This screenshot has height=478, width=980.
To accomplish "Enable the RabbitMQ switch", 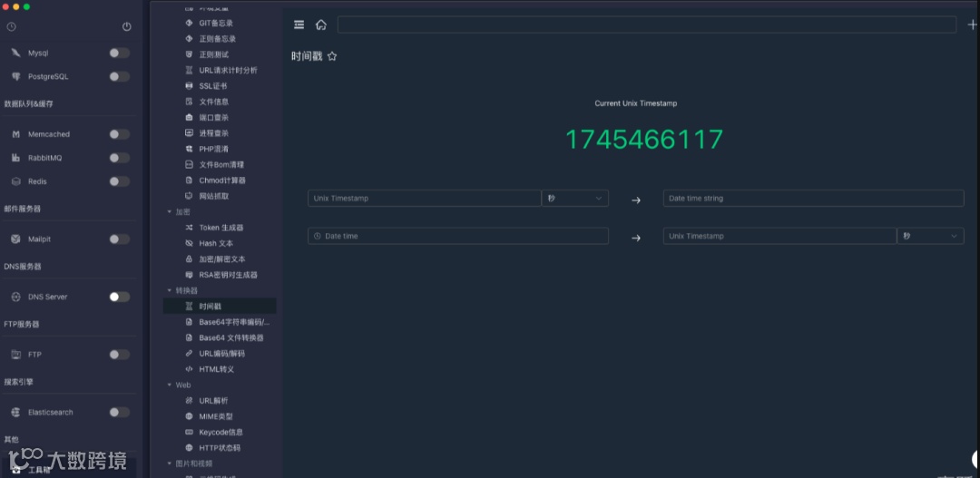I will (x=120, y=158).
